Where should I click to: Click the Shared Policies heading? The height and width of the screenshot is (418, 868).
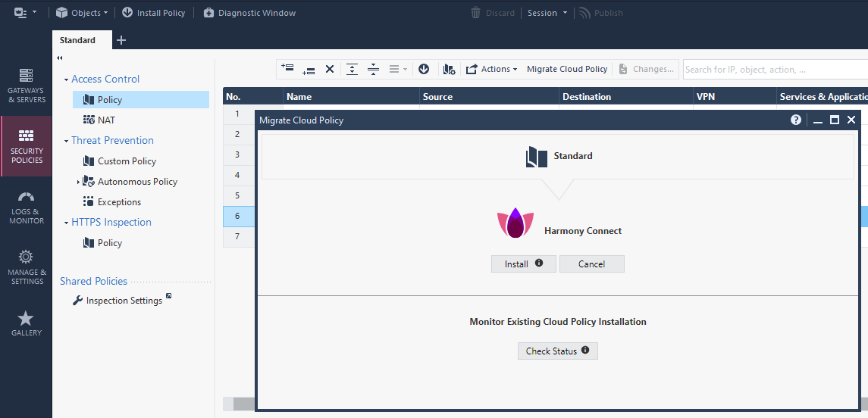coord(93,281)
